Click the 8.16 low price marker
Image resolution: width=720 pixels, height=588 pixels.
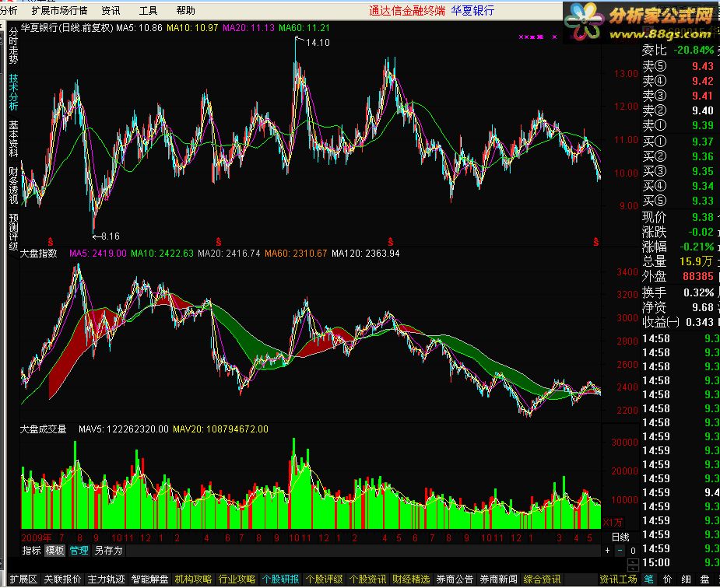pyautogui.click(x=110, y=236)
